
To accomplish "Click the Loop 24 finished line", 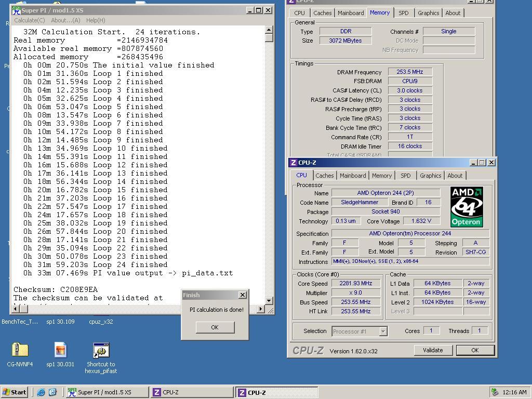I will pyautogui.click(x=96, y=264).
